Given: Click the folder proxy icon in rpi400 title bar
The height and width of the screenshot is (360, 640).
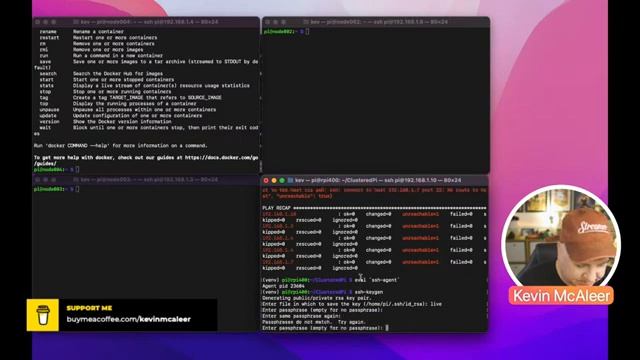Looking at the screenshot, I should 290,180.
